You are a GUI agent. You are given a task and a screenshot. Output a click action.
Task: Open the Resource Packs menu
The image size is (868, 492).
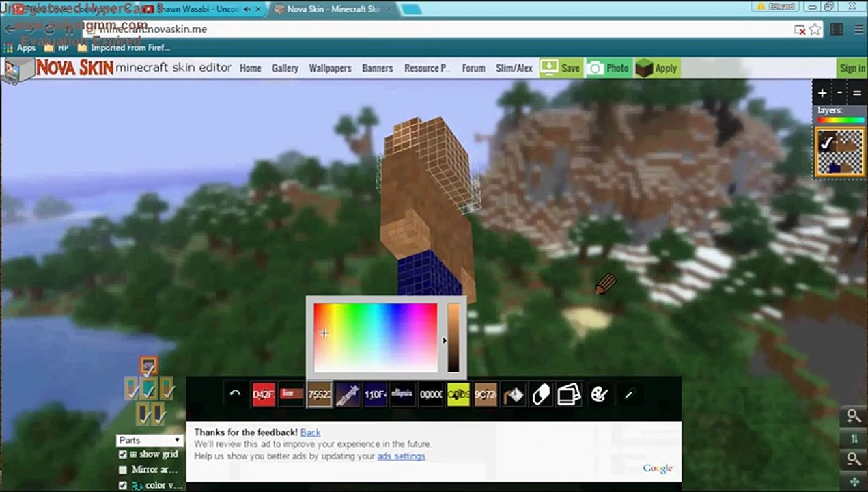(427, 68)
